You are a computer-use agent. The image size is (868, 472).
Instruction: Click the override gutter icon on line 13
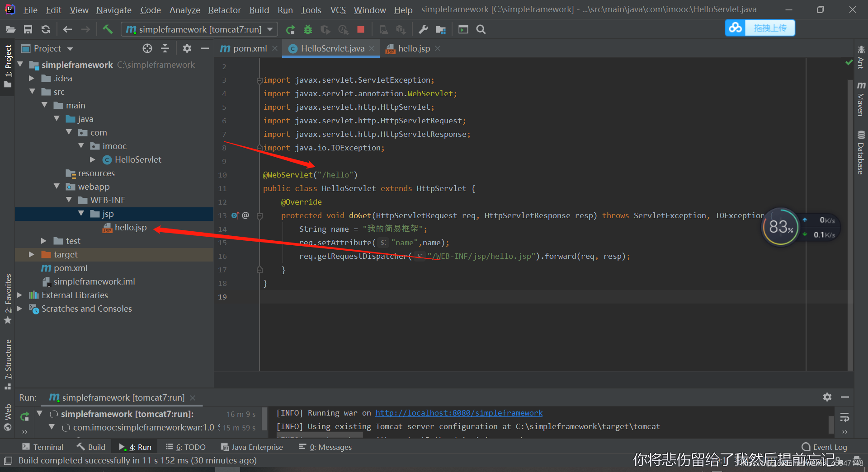(x=235, y=215)
